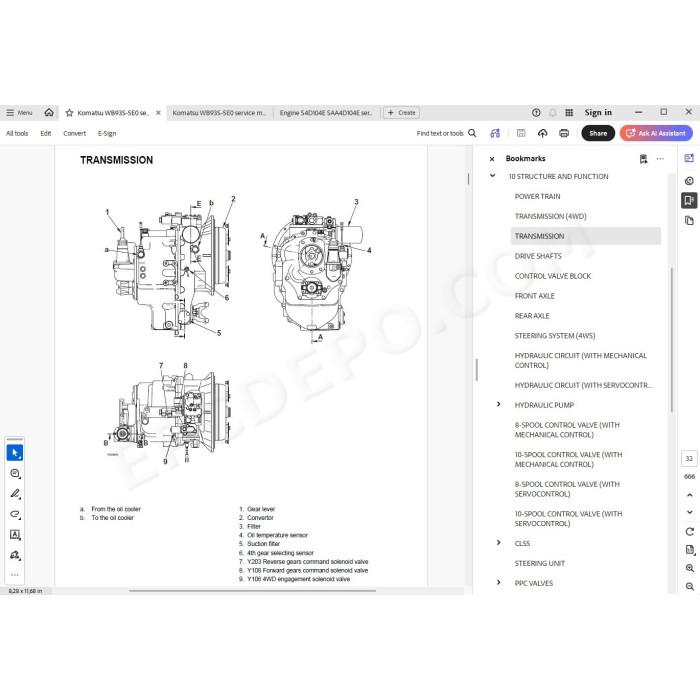Viewport: 700px width, 700px height.
Task: Star the Komatsu WB93S-5E0 document tab
Action: 69,113
